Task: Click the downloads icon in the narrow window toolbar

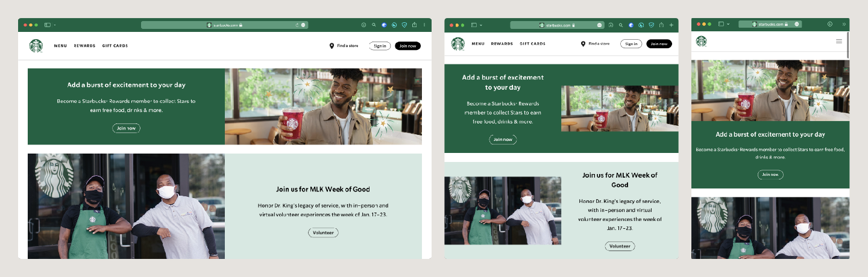Action: [830, 24]
